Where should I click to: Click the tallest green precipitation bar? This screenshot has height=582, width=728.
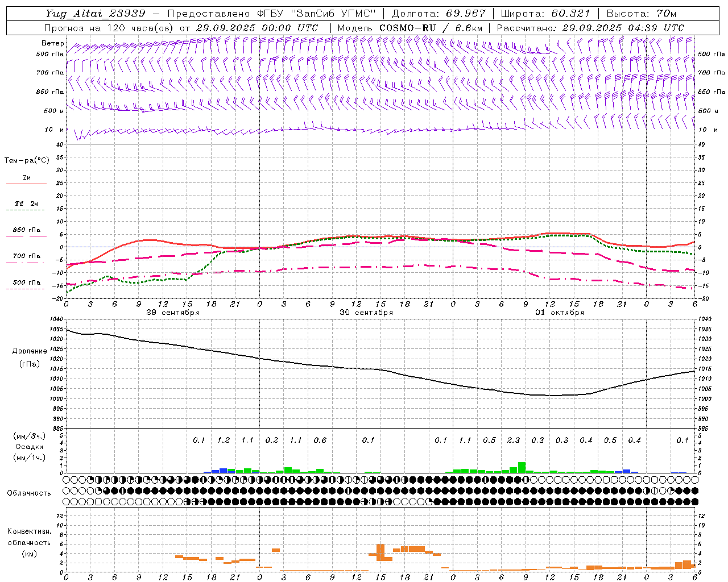point(522,467)
